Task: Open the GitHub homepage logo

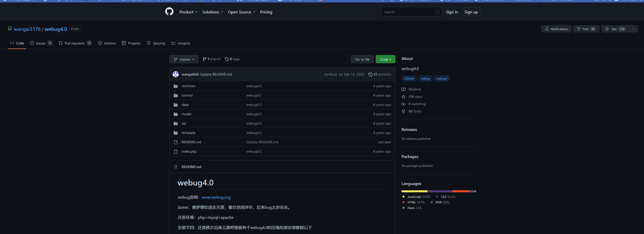Action: tap(169, 12)
